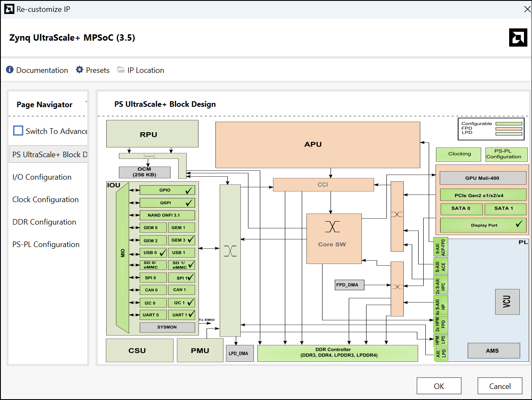Screen dimensions: 532x400
Task: Click the SATA 0 block
Action: [x=461, y=208]
